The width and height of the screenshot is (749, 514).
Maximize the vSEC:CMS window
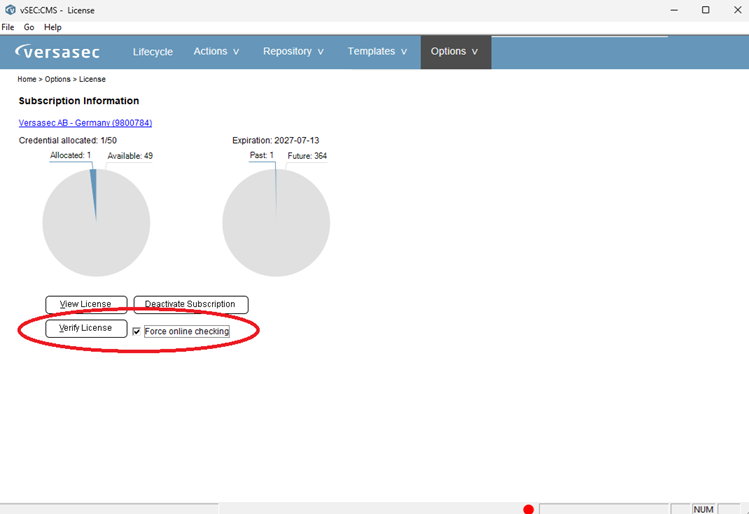point(706,10)
